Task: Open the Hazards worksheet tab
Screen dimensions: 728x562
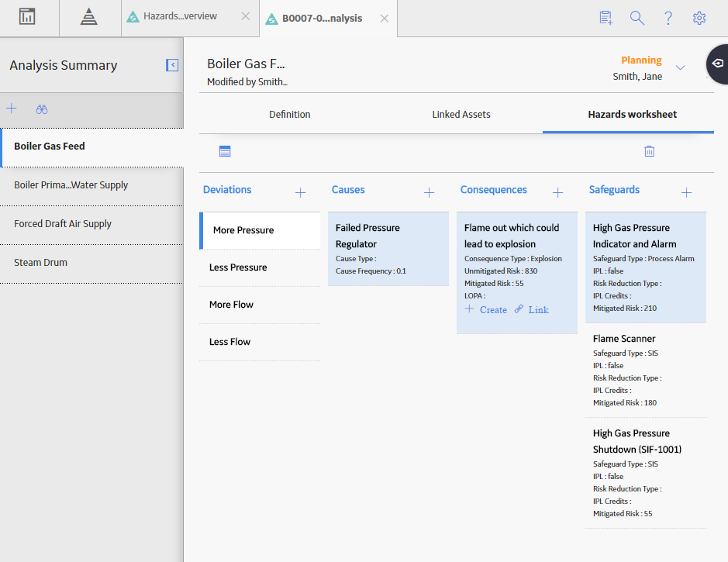Action: 633,115
